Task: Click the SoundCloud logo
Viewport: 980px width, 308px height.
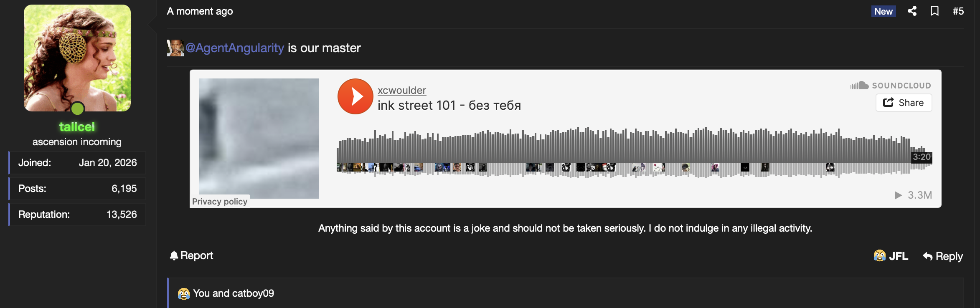Action: pos(890,86)
